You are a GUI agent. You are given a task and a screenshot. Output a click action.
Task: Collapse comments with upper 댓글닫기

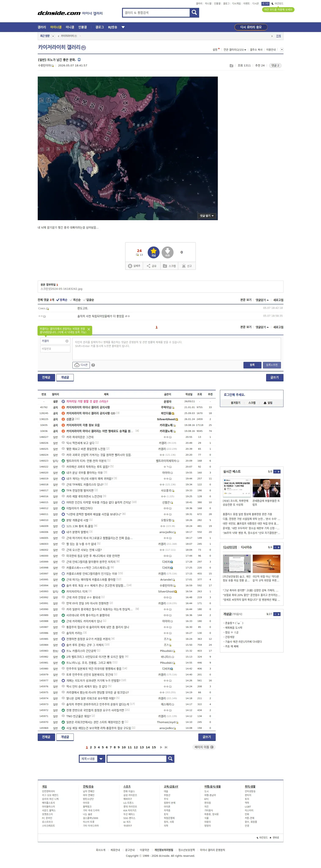262,300
